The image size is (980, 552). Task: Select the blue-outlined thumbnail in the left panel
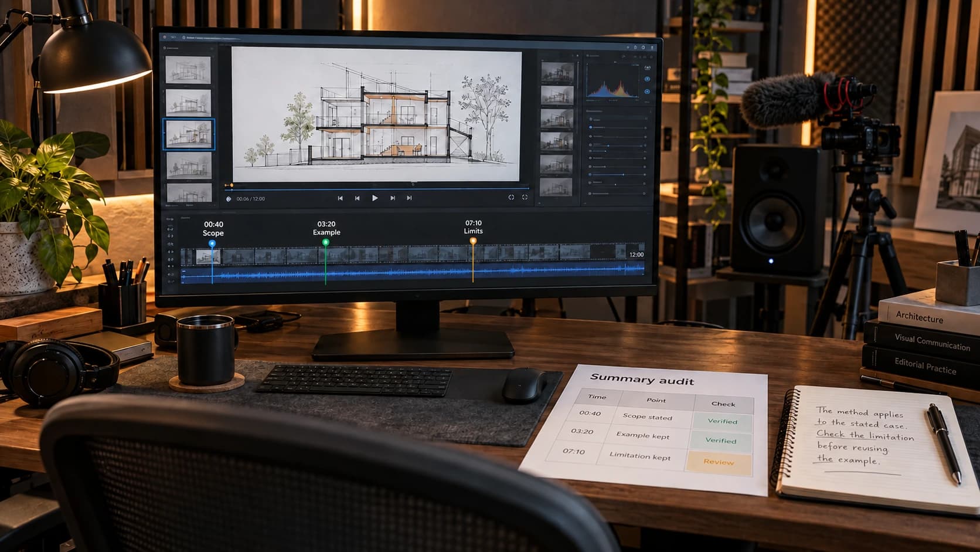click(x=189, y=134)
